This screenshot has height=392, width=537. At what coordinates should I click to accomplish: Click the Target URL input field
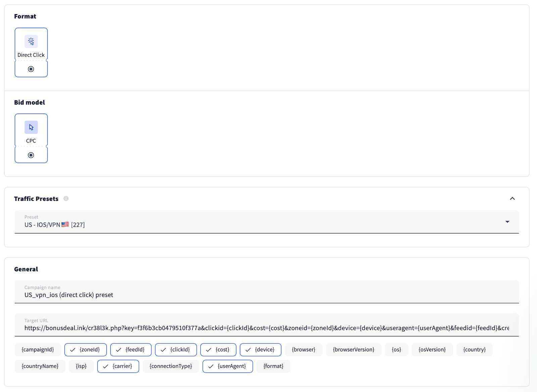coord(266,328)
